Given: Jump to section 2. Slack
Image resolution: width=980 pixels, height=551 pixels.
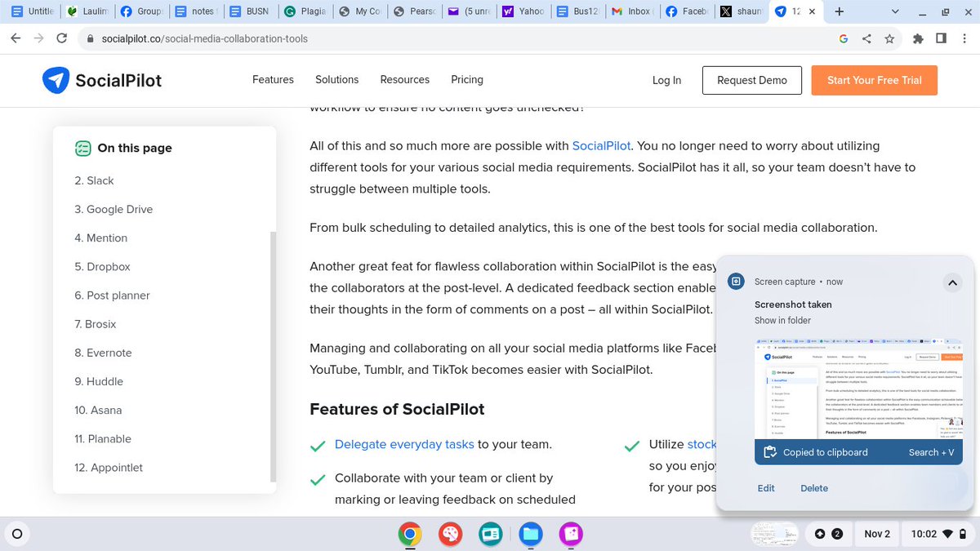Looking at the screenshot, I should (x=94, y=180).
